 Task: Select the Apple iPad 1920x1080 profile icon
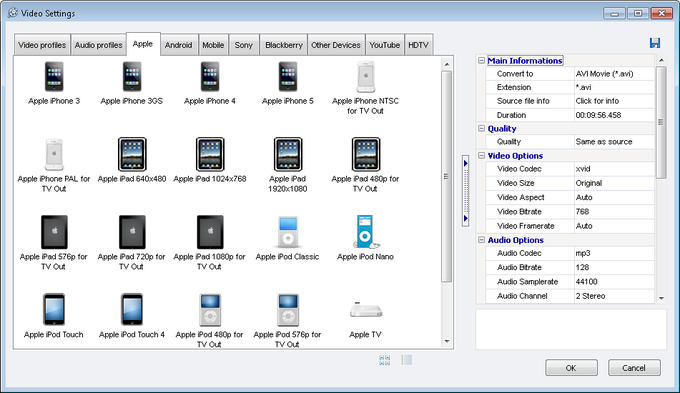click(288, 154)
